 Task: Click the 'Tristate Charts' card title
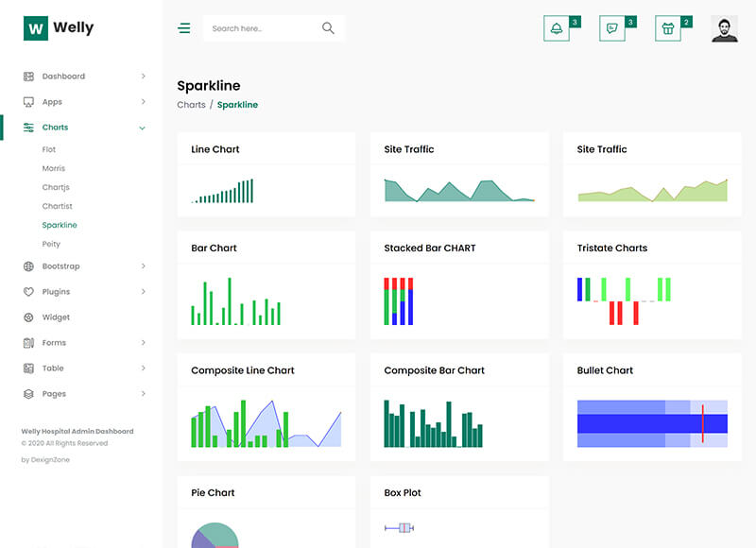point(611,248)
